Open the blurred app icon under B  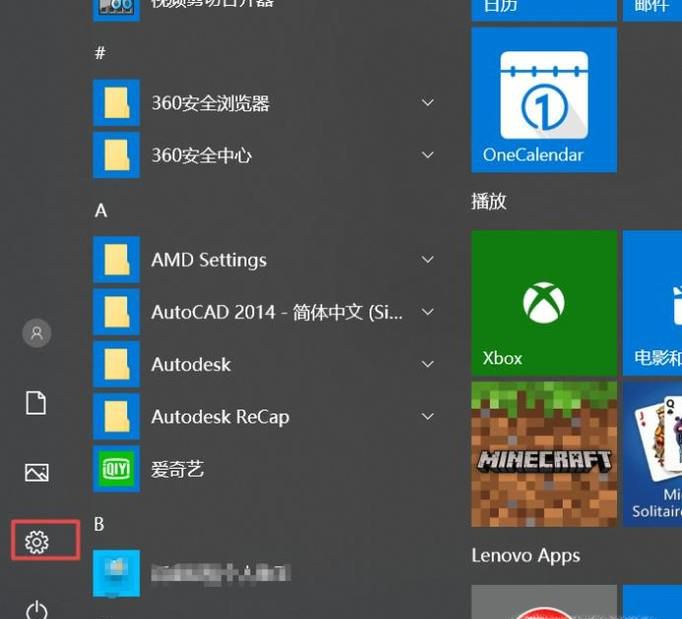pos(117,573)
